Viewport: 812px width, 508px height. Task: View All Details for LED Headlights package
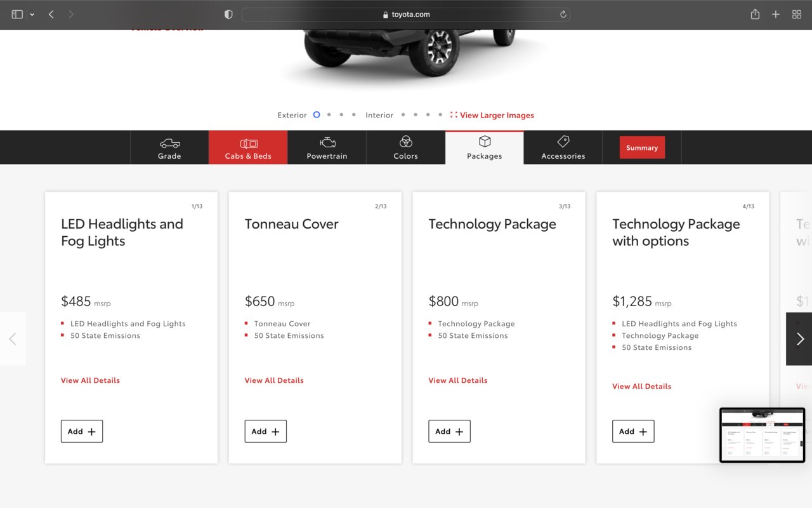pos(90,380)
